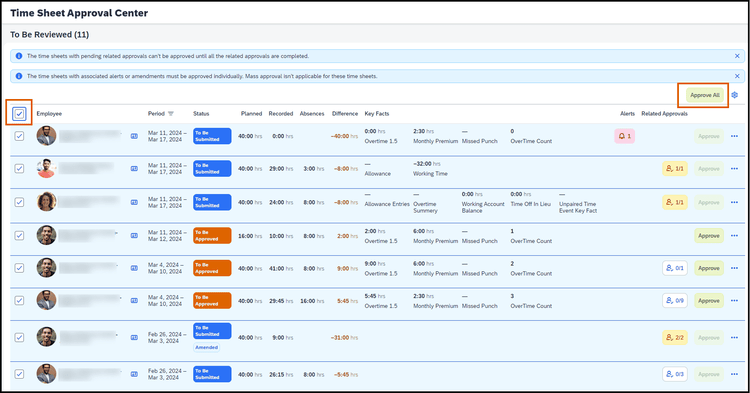Click employee card icon in the 24:00 recorded row

click(x=134, y=202)
